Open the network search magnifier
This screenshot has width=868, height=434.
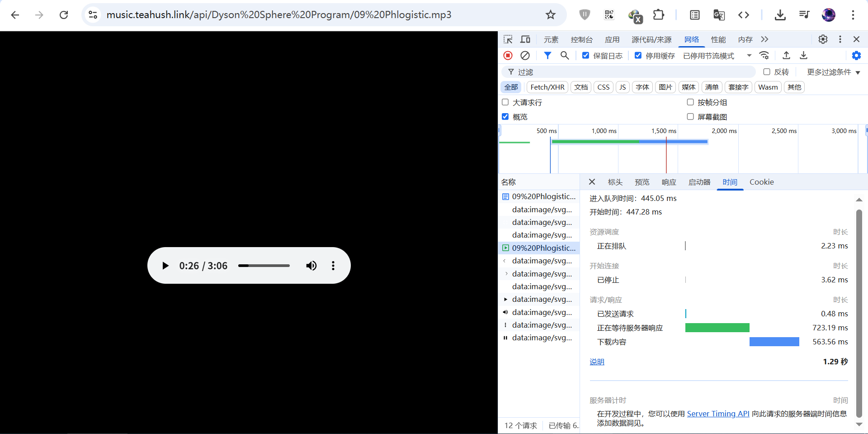565,55
